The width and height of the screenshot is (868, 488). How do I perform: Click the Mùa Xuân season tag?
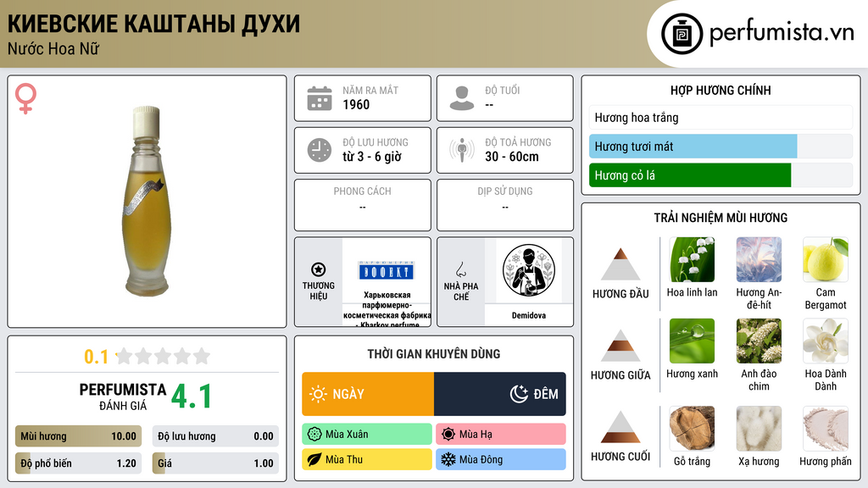(x=367, y=435)
